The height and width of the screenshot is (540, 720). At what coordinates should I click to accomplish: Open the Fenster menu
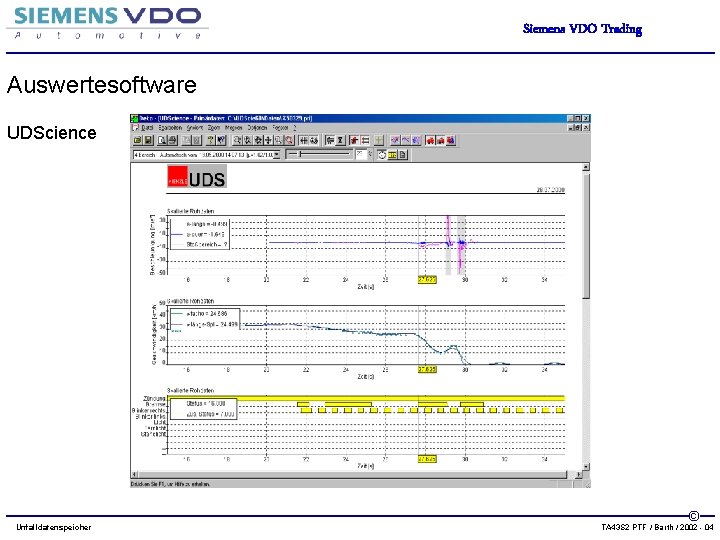click(281, 128)
